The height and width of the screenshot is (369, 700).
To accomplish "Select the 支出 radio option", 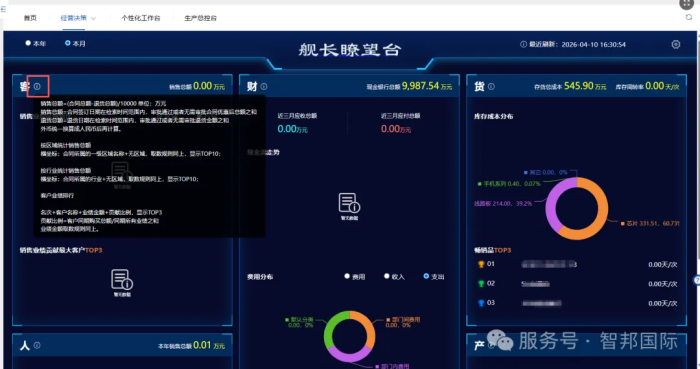I will click(426, 277).
